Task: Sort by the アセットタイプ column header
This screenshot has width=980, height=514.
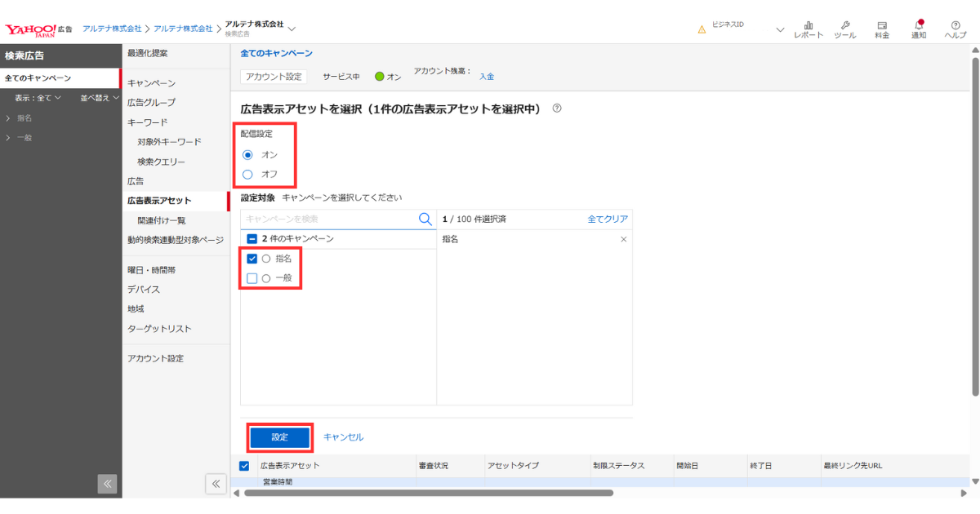Action: point(513,466)
